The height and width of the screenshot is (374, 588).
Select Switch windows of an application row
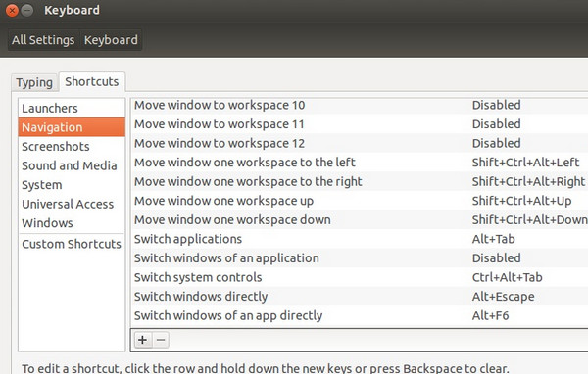click(360, 257)
